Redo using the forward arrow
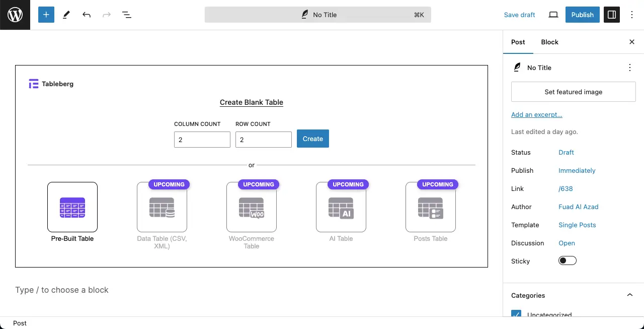 pyautogui.click(x=107, y=15)
